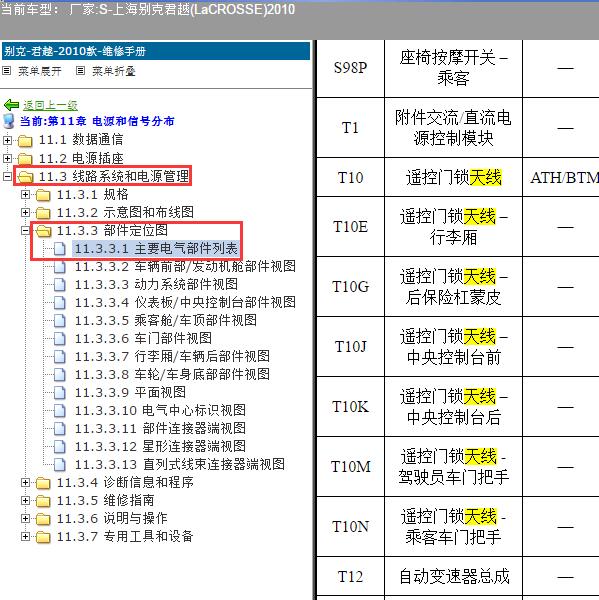Viewport: 599px width, 600px height.
Task: Expand the 11.3.1 规格 node
Action: point(25,194)
